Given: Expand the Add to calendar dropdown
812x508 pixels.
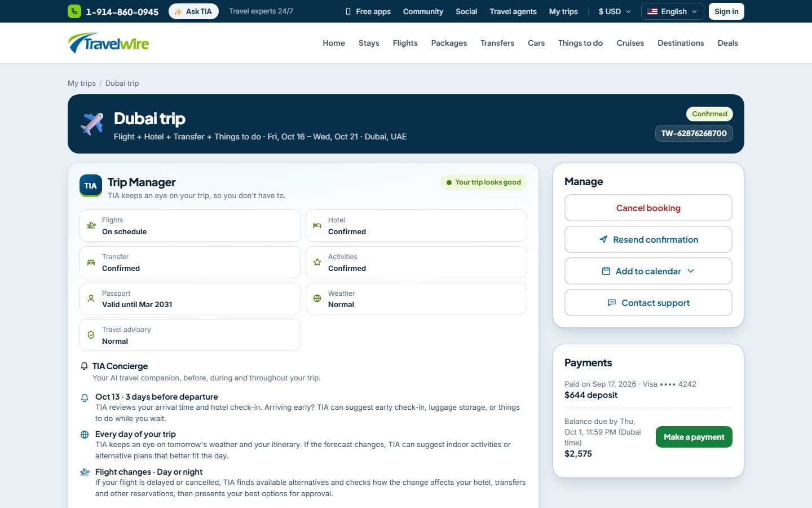Looking at the screenshot, I should (x=648, y=271).
